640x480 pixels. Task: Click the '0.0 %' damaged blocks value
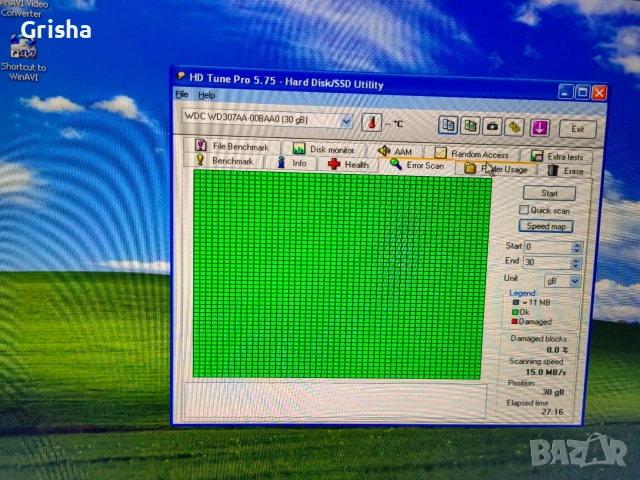[x=557, y=350]
